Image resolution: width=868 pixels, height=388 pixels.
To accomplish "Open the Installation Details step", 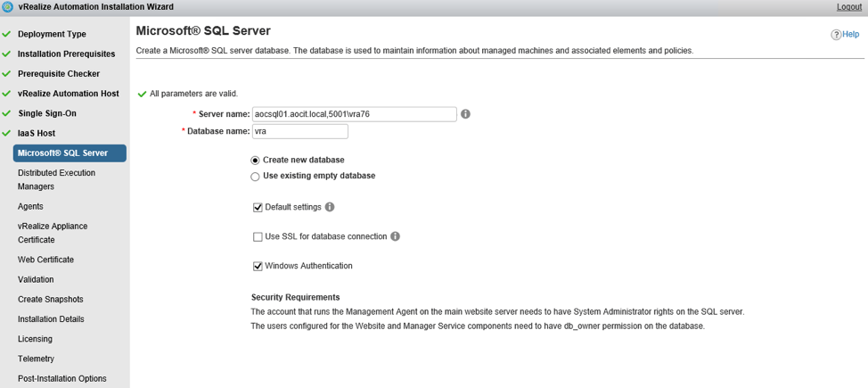I will point(51,319).
